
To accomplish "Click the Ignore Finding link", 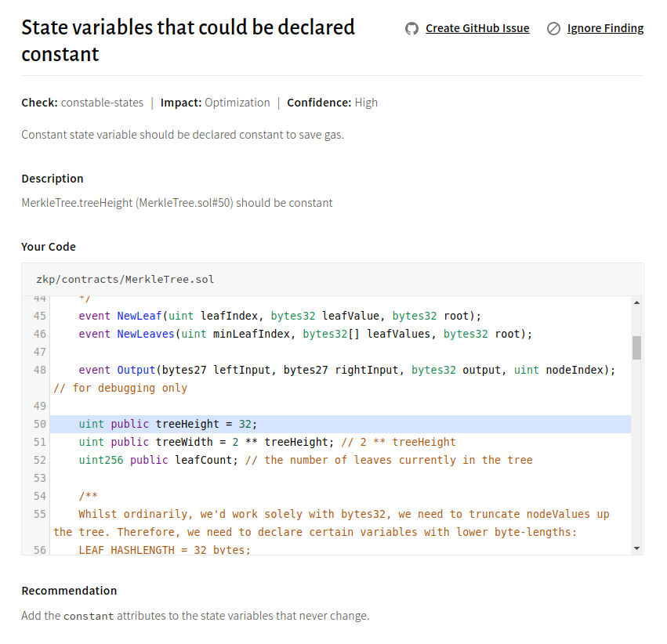I will tap(605, 28).
